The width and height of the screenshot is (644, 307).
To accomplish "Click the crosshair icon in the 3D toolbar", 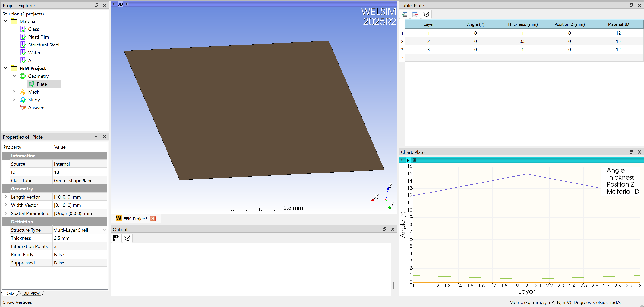I will (127, 4).
